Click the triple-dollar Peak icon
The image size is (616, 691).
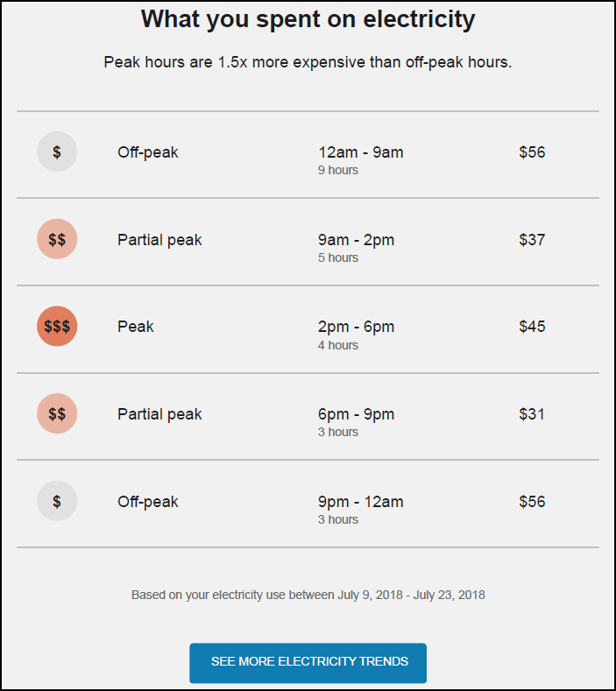(x=57, y=326)
